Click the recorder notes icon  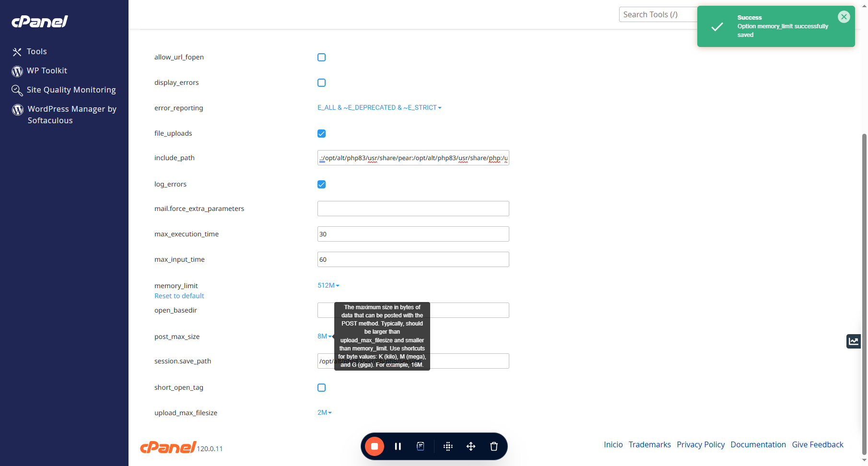pos(421,446)
